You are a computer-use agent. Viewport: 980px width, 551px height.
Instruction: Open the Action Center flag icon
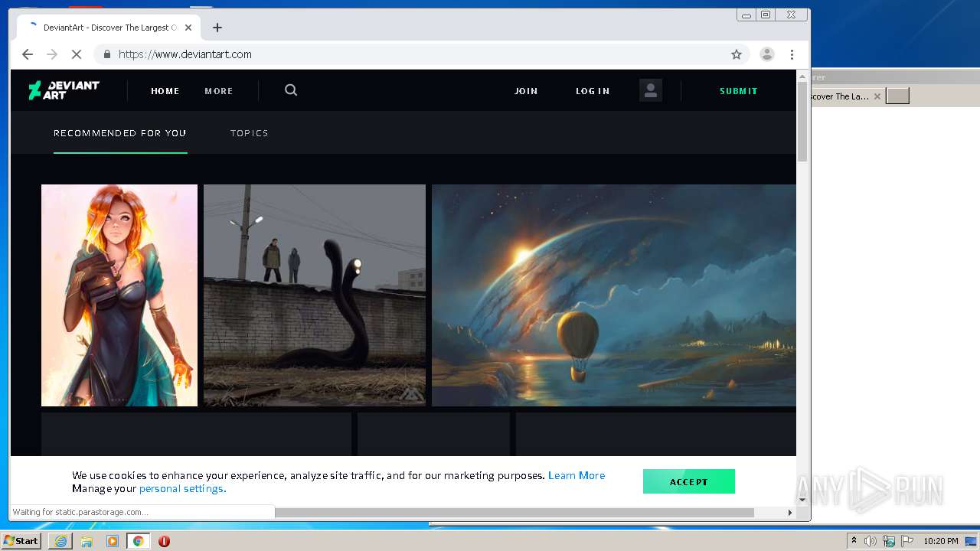tap(907, 541)
